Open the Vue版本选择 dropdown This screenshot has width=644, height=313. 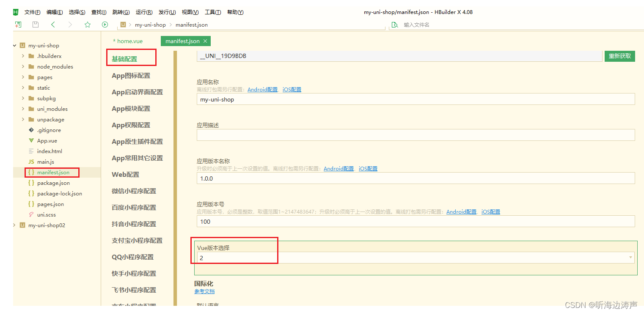pyautogui.click(x=416, y=258)
